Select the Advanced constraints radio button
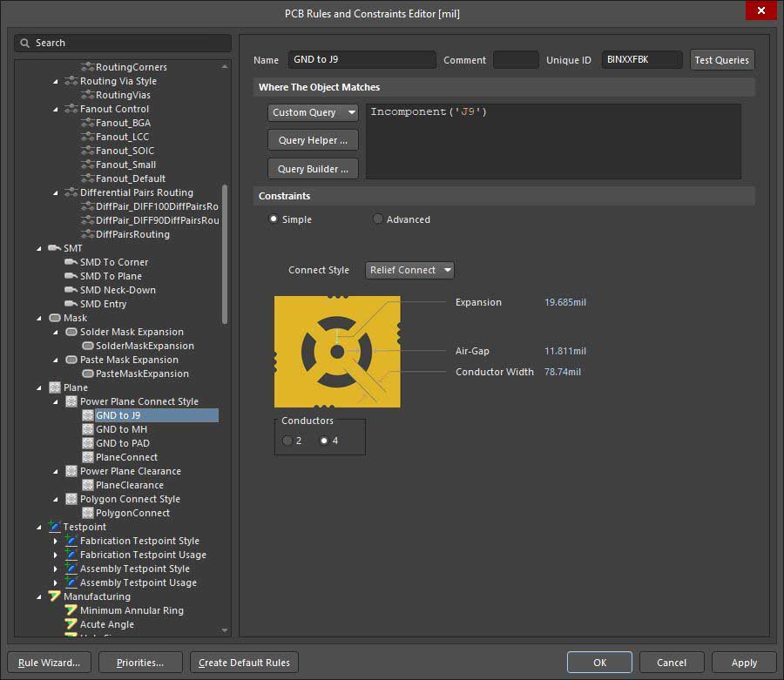 point(378,219)
